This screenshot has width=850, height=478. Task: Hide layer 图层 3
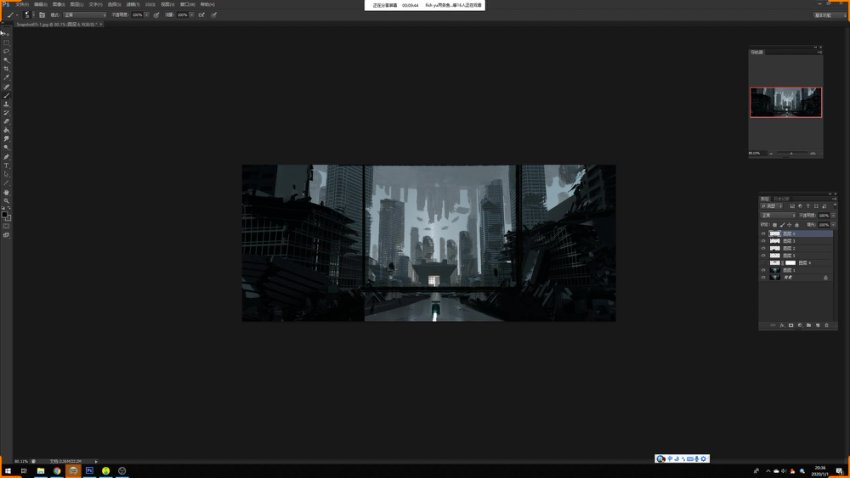pyautogui.click(x=763, y=241)
